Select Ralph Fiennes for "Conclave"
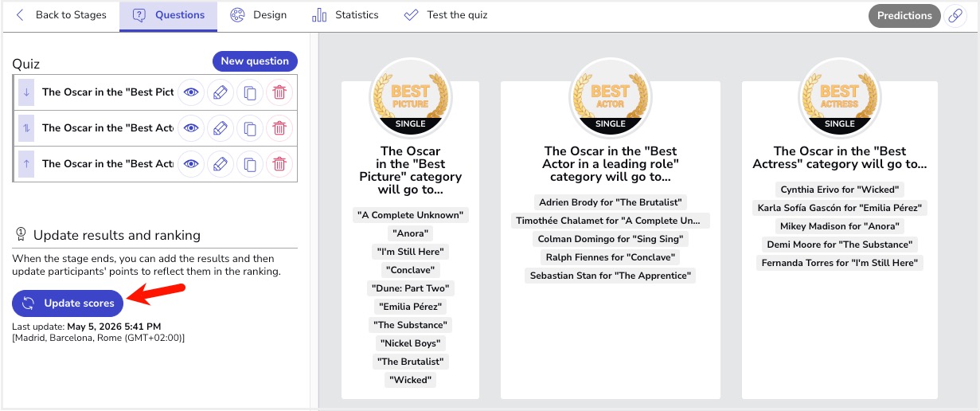The width and height of the screenshot is (980, 411). [x=611, y=257]
